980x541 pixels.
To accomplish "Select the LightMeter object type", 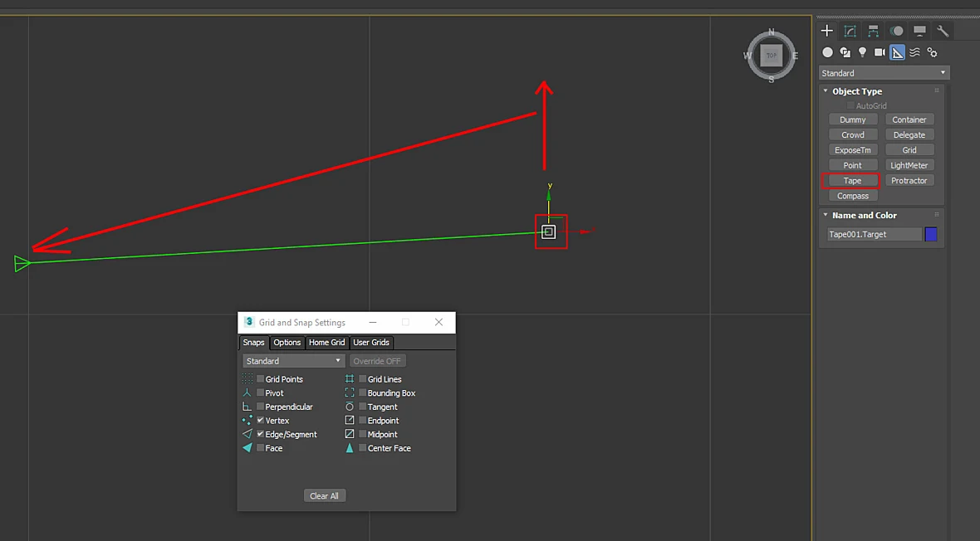I will point(909,165).
